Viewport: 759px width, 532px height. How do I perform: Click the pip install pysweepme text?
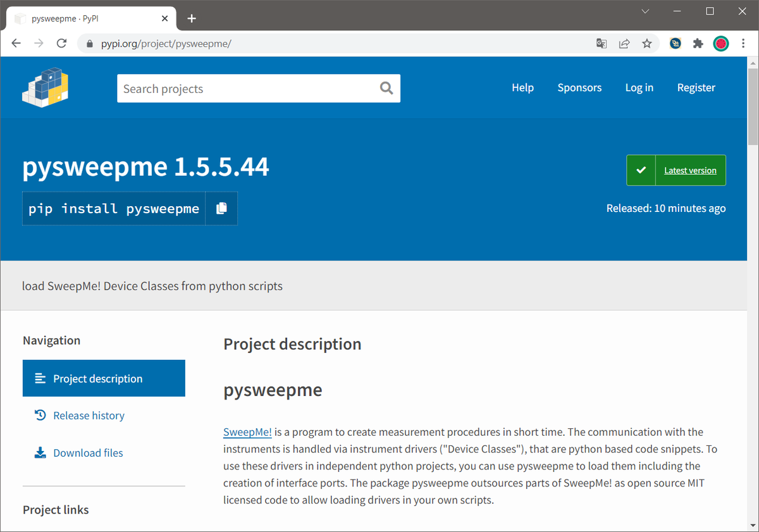[114, 208]
